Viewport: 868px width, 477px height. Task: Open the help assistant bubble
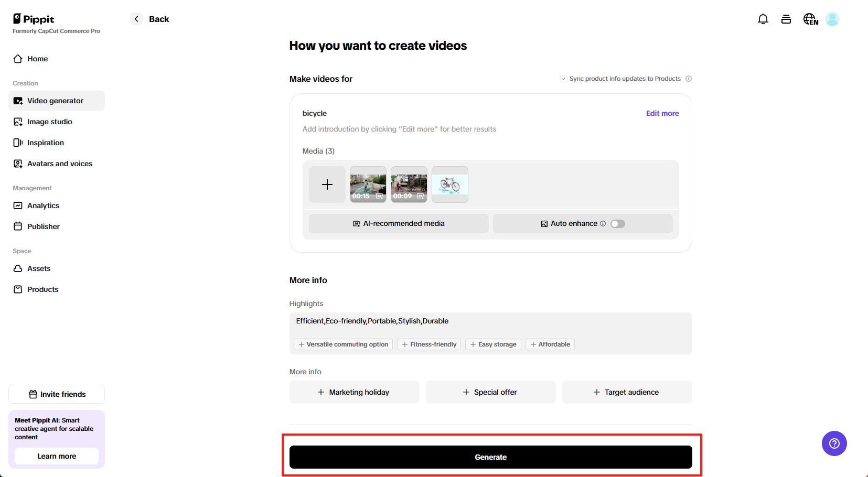(x=834, y=443)
